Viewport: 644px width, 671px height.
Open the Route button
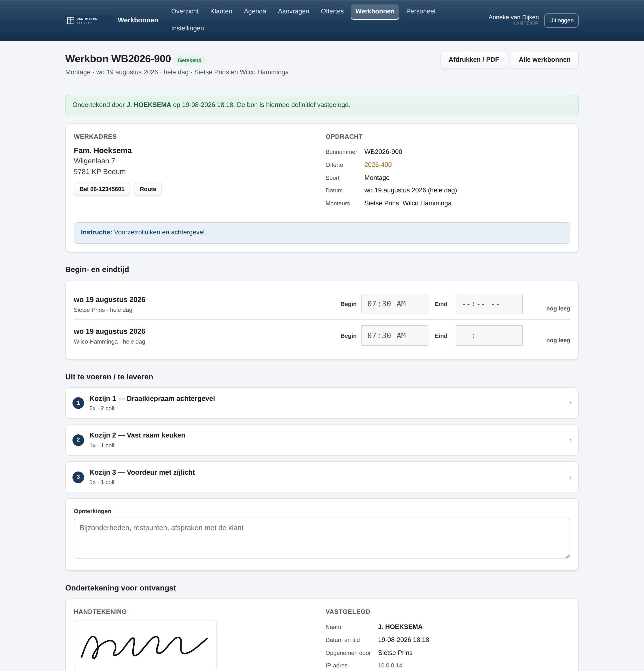pyautogui.click(x=148, y=189)
